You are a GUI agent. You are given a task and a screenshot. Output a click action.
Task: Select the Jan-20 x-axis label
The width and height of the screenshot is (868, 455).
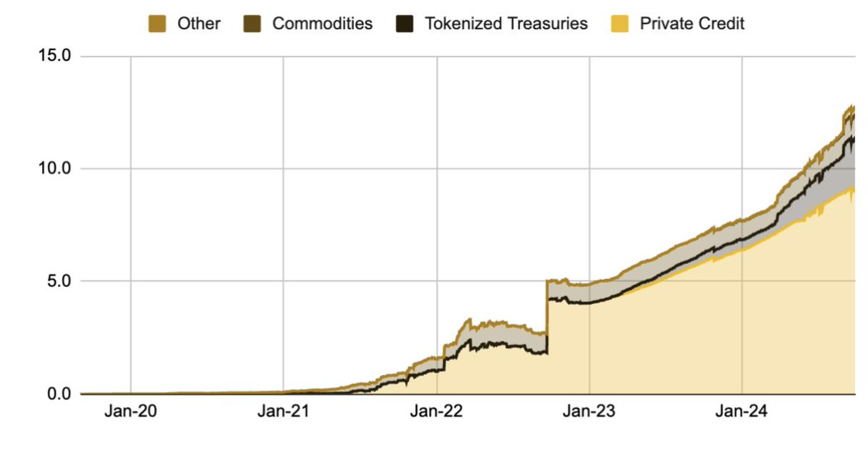point(130,412)
